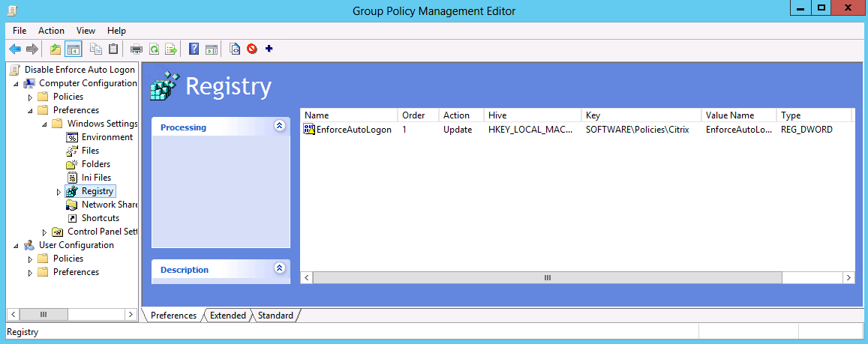Collapse the Windows Settings node

(x=45, y=124)
